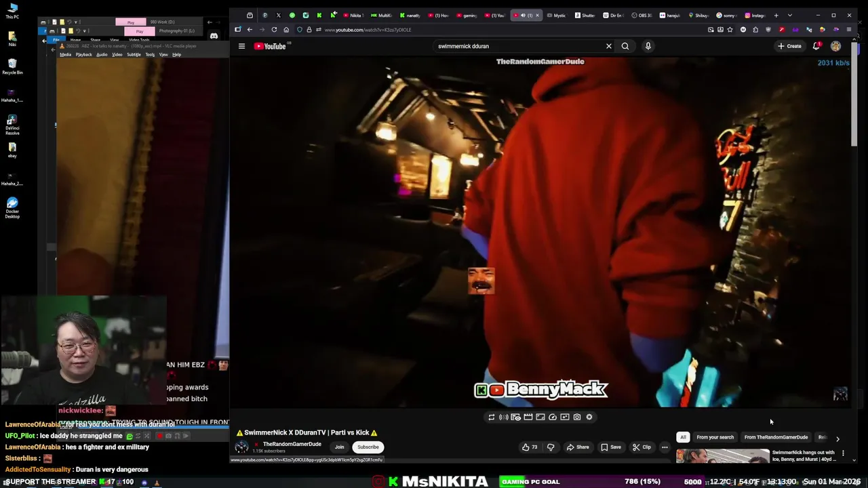
Task: Launch DaVinci Resolve from the desktop
Action: (x=12, y=124)
